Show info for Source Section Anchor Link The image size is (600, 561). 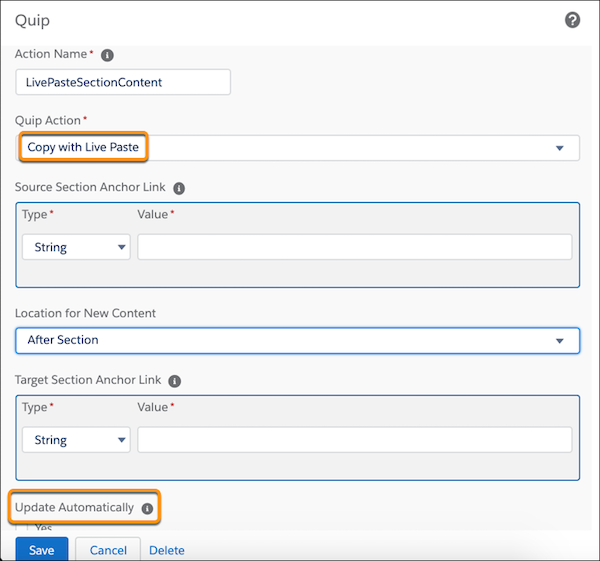pyautogui.click(x=179, y=188)
